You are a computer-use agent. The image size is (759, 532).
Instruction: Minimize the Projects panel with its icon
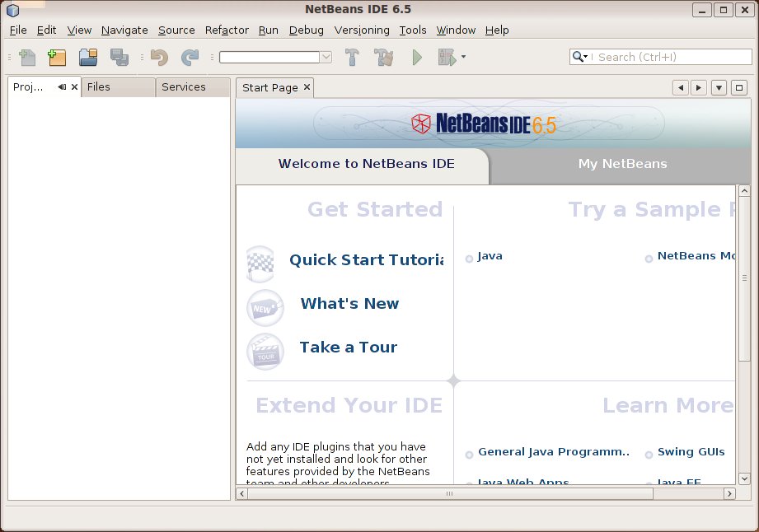[x=62, y=87]
